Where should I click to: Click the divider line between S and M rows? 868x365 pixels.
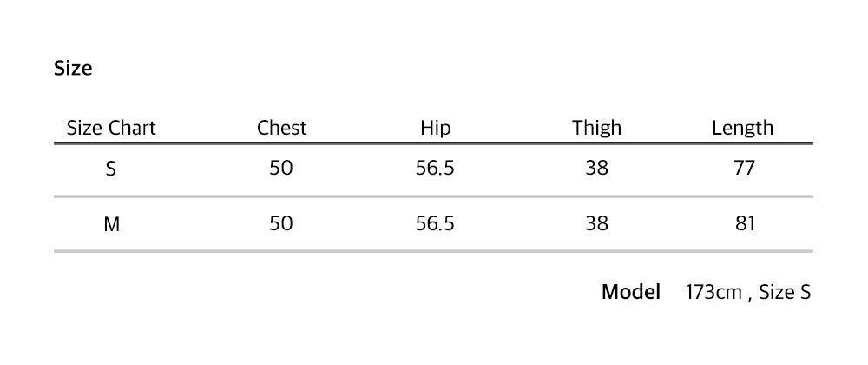point(433,196)
